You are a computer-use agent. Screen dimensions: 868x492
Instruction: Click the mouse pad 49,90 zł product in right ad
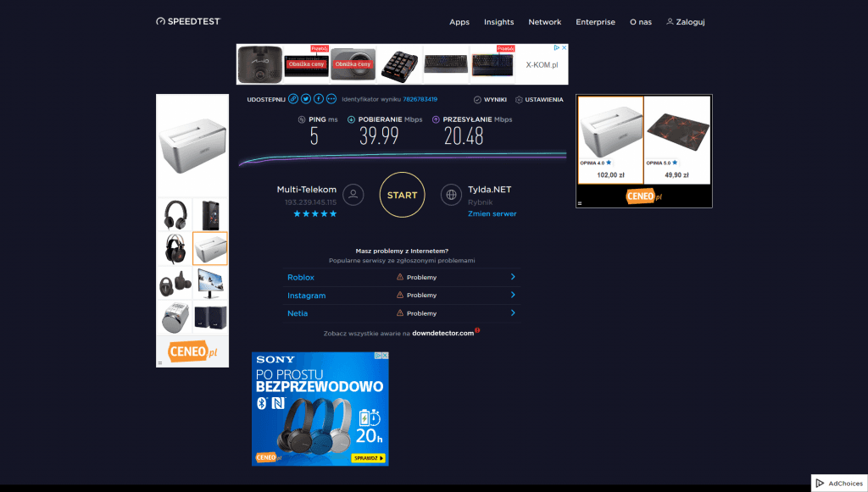click(677, 140)
